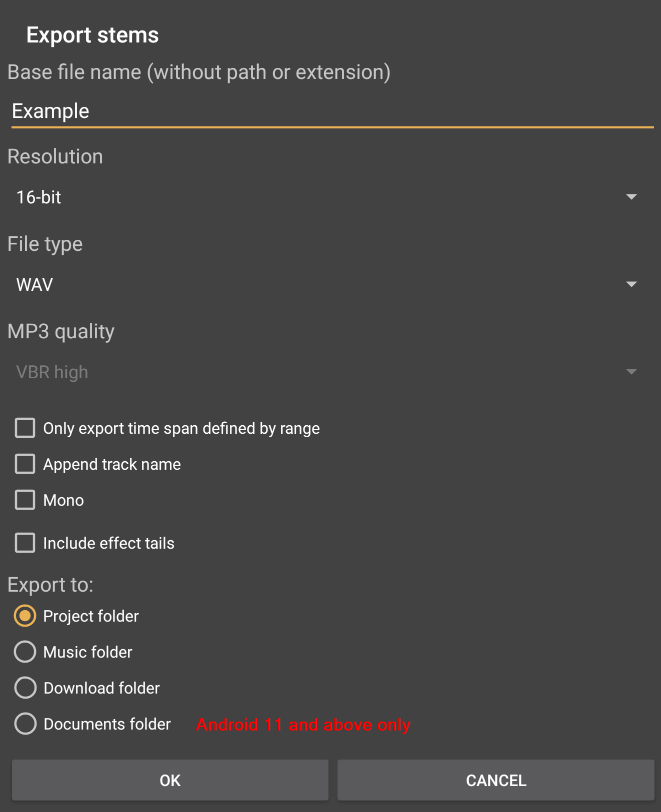This screenshot has height=812, width=661.
Task: Click the Resolution dropdown arrow
Action: point(631,197)
